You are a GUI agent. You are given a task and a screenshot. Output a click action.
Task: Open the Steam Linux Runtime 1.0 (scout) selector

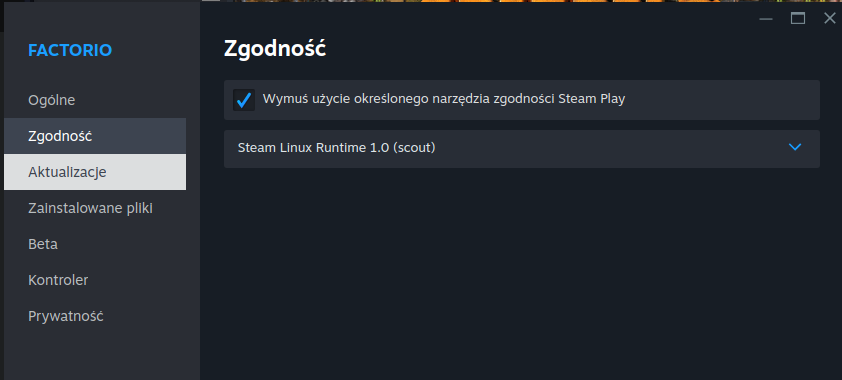[521, 149]
